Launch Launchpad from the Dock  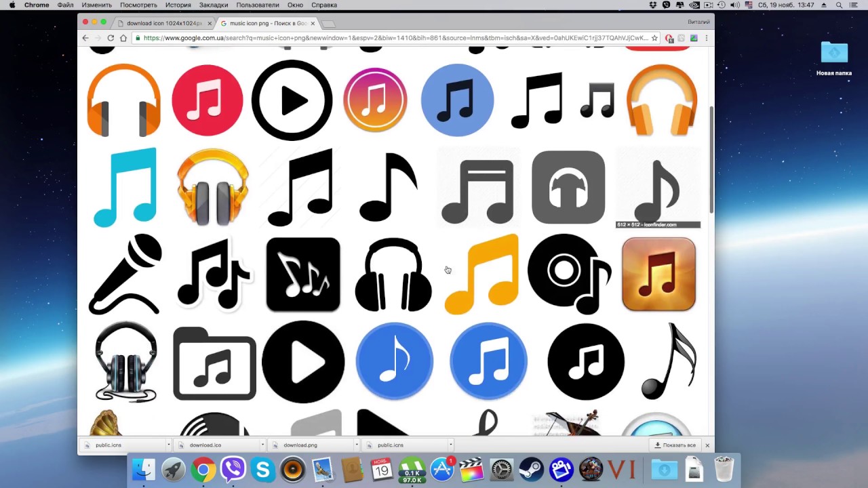pyautogui.click(x=174, y=470)
